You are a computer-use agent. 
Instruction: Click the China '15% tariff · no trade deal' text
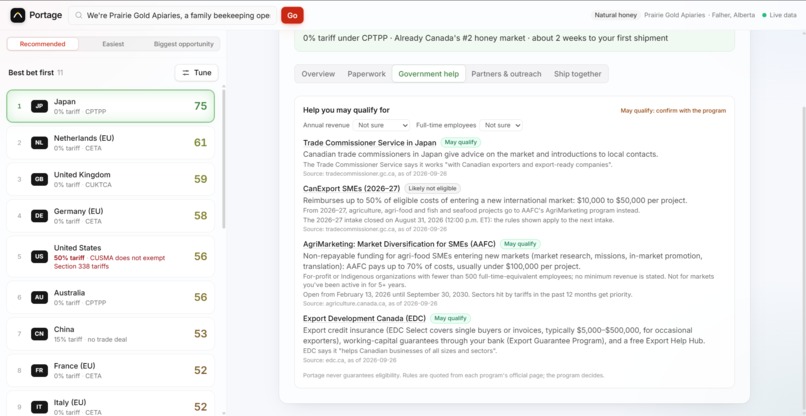click(x=90, y=340)
